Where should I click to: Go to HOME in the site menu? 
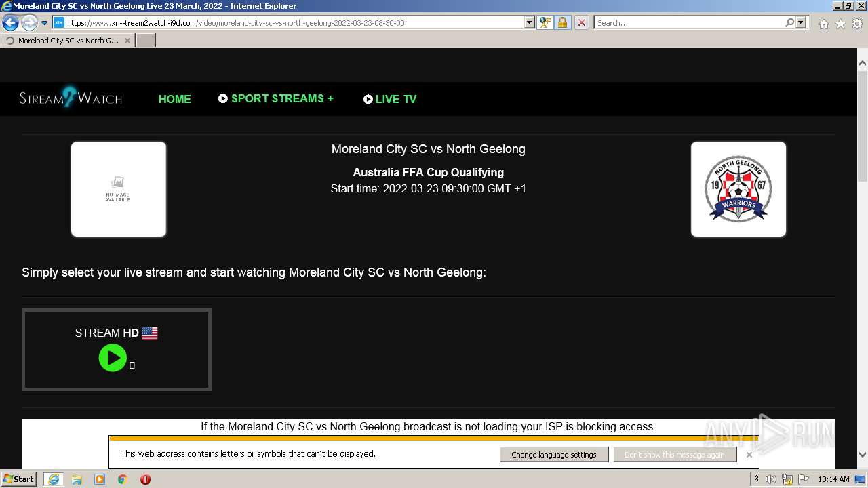[x=175, y=99]
